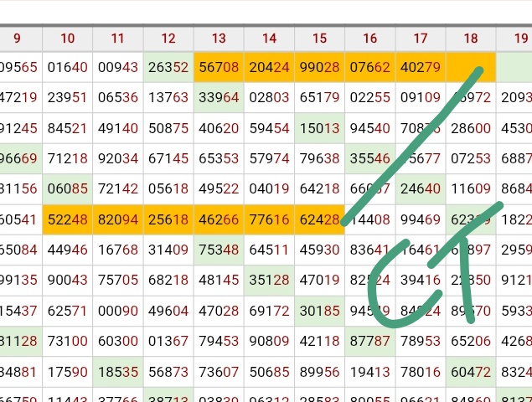Select column header 17

(421, 38)
